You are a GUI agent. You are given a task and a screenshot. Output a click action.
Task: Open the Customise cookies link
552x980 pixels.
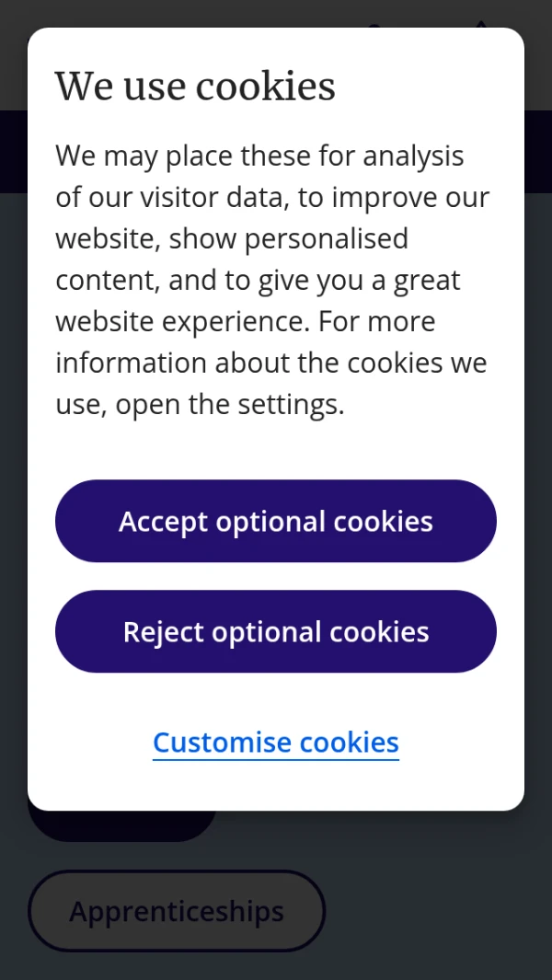coord(276,742)
